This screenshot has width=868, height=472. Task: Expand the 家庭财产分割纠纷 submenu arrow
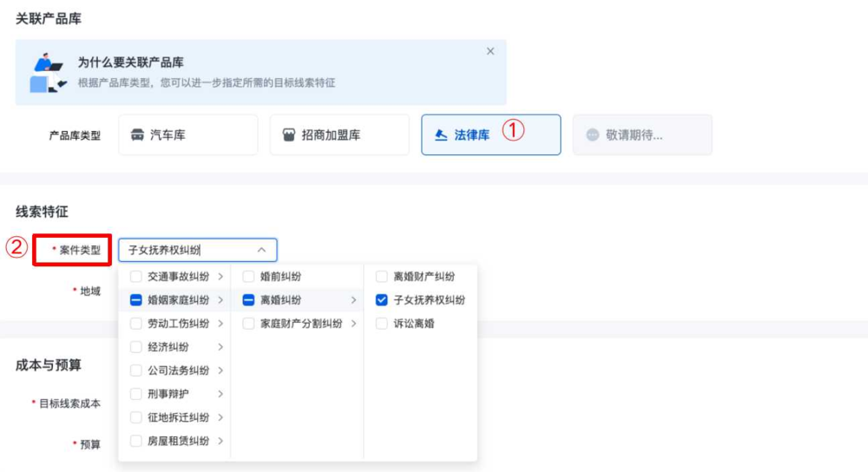click(353, 323)
